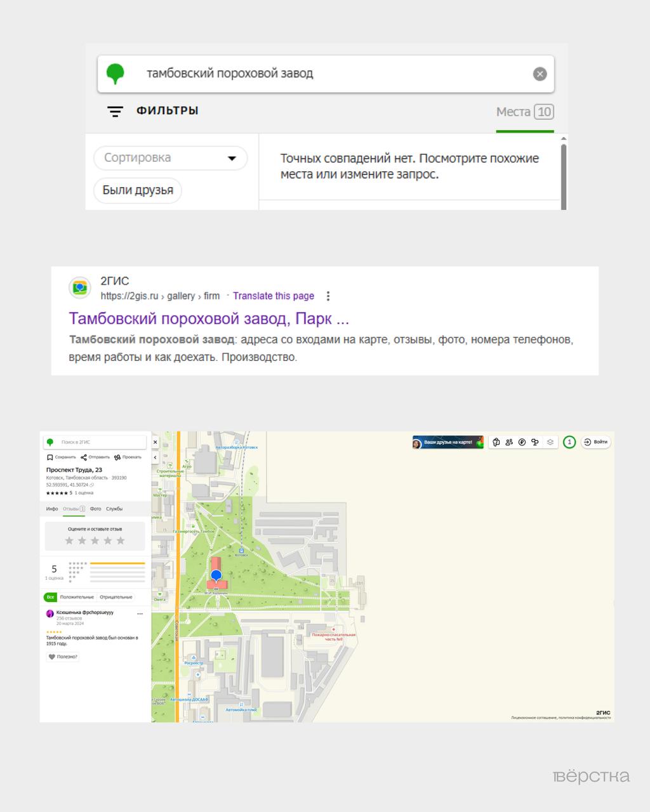Select the Отрицательные reviews filter
This screenshot has width=650, height=812.
(116, 597)
